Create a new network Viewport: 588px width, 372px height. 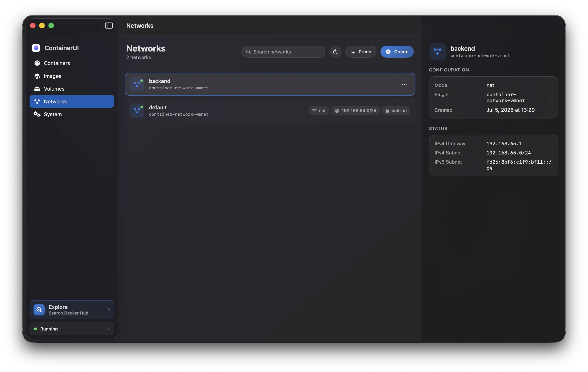click(397, 52)
